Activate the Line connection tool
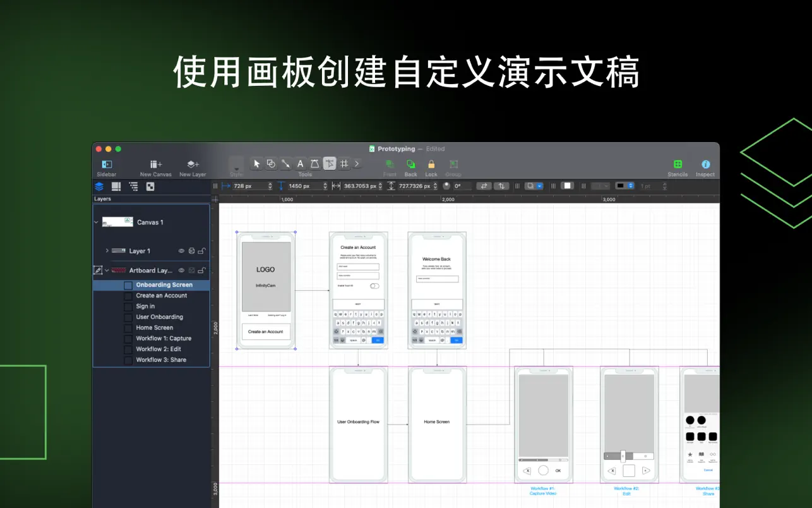Screen dimensions: 812x508 [x=285, y=164]
